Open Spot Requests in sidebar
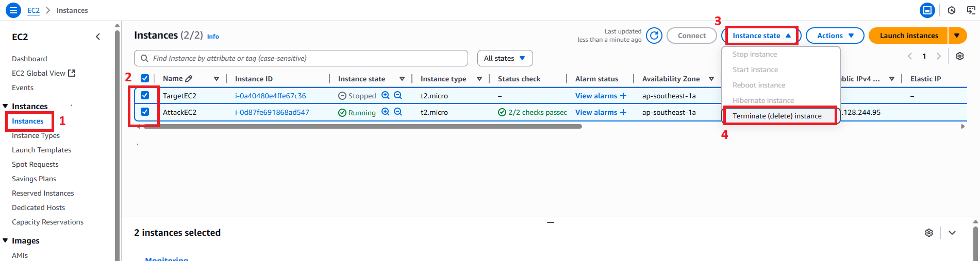Screen dimensions: 980x261 click(35, 164)
